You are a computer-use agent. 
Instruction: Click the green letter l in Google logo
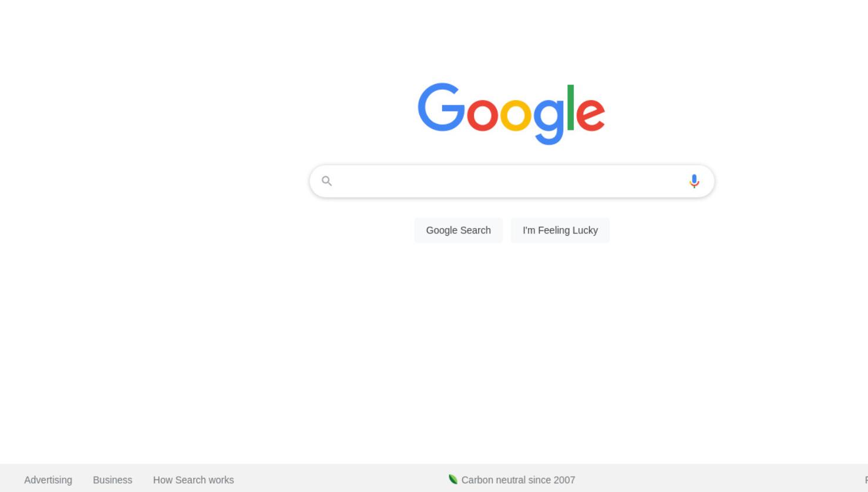(570, 108)
